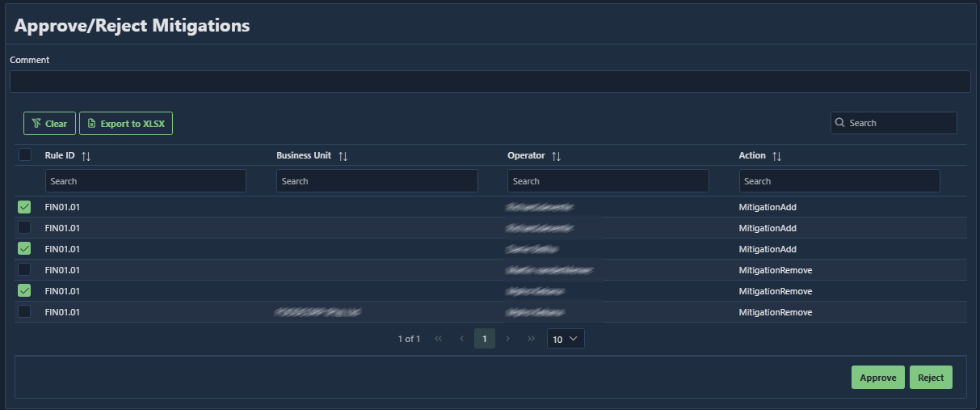Tick the select-all checkbox in header
This screenshot has height=410, width=980.
click(x=25, y=154)
